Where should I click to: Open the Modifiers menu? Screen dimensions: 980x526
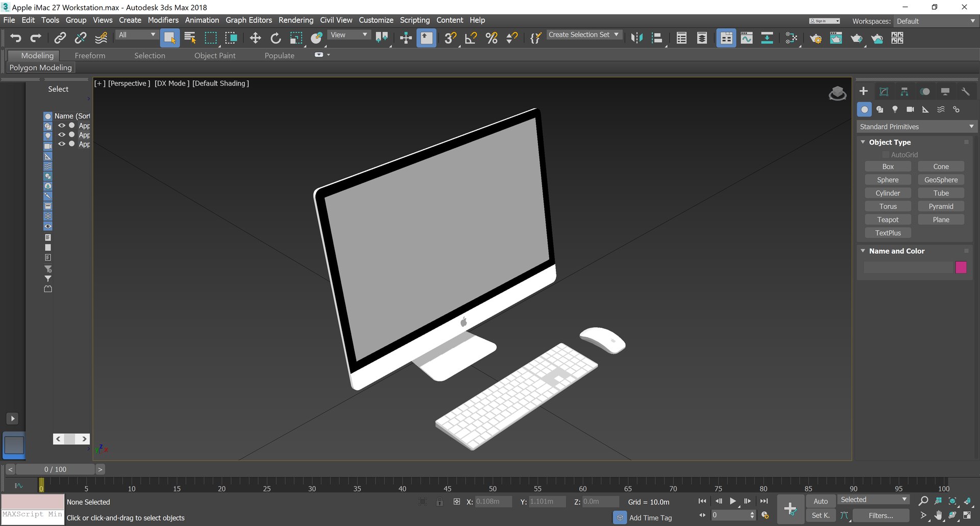pos(163,20)
